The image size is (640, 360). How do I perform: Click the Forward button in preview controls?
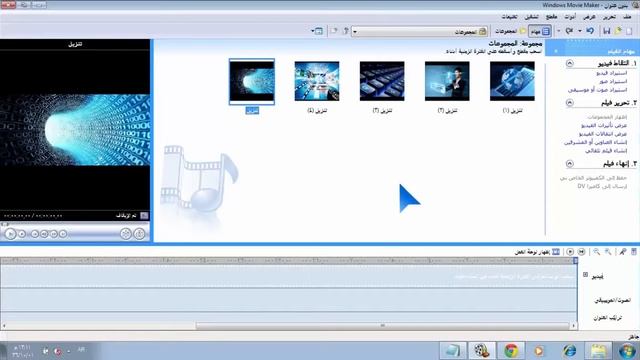click(63, 234)
